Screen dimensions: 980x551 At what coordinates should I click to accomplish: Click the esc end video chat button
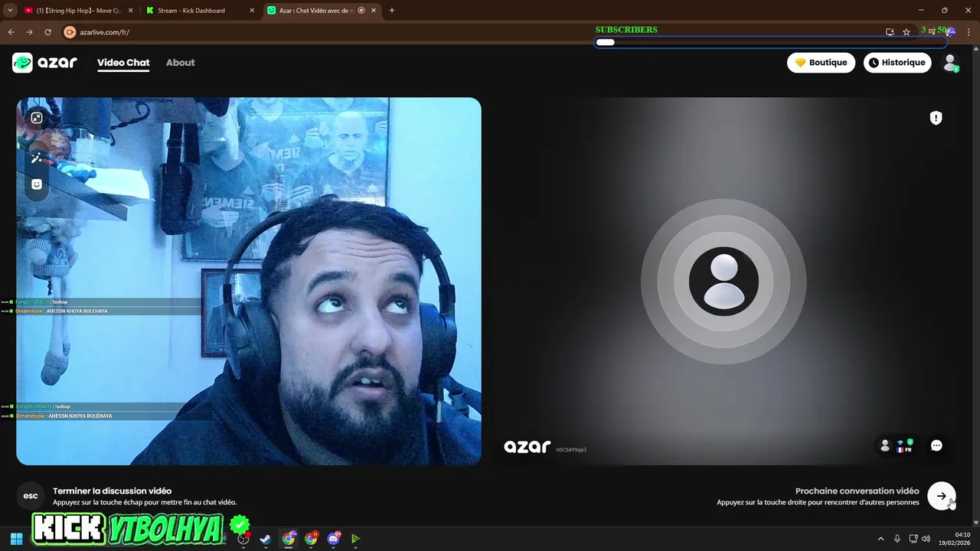pyautogui.click(x=31, y=496)
